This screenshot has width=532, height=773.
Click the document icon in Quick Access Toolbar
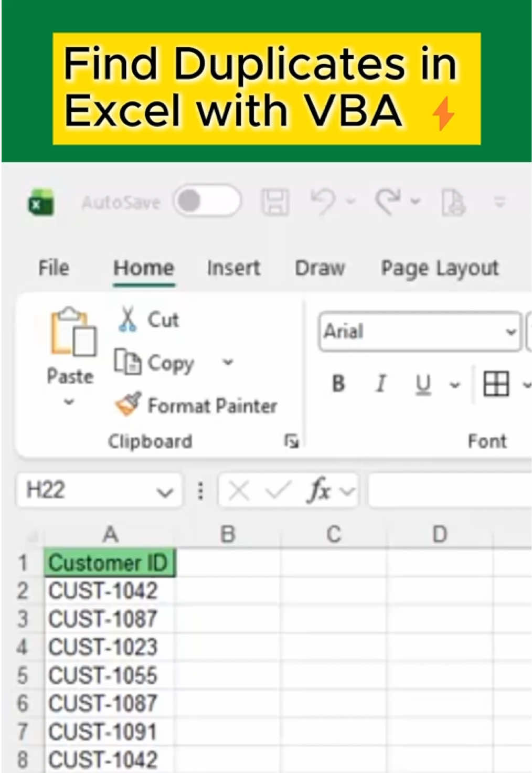click(453, 202)
